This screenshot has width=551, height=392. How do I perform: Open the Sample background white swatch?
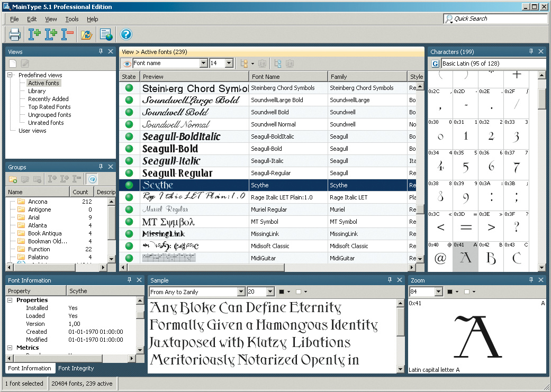pos(299,291)
